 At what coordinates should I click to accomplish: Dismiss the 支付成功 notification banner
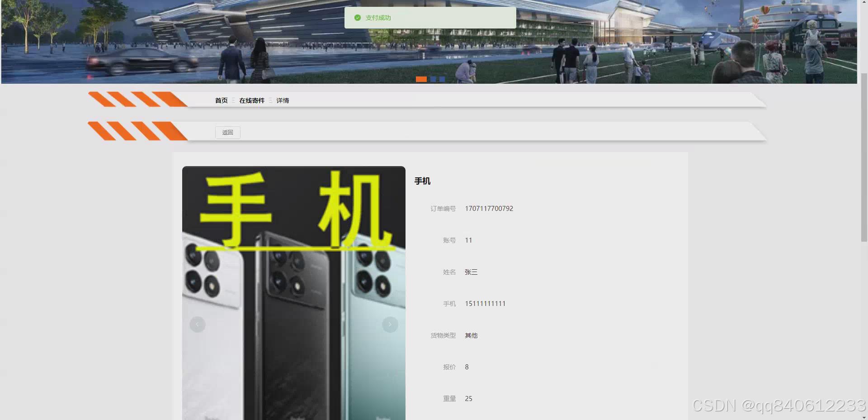pyautogui.click(x=430, y=18)
